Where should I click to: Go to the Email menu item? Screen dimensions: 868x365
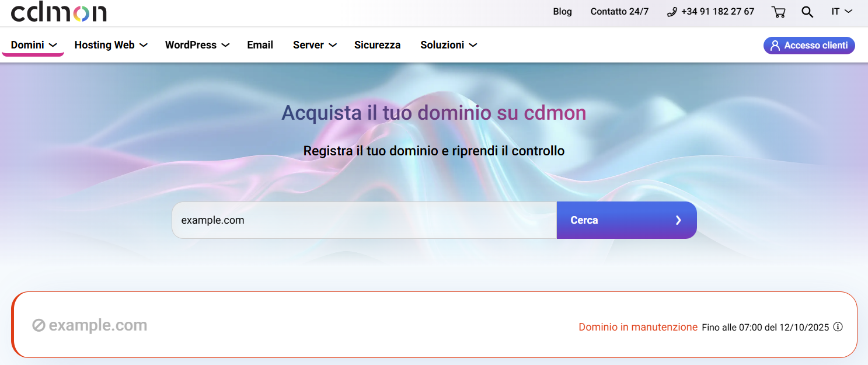tap(260, 45)
